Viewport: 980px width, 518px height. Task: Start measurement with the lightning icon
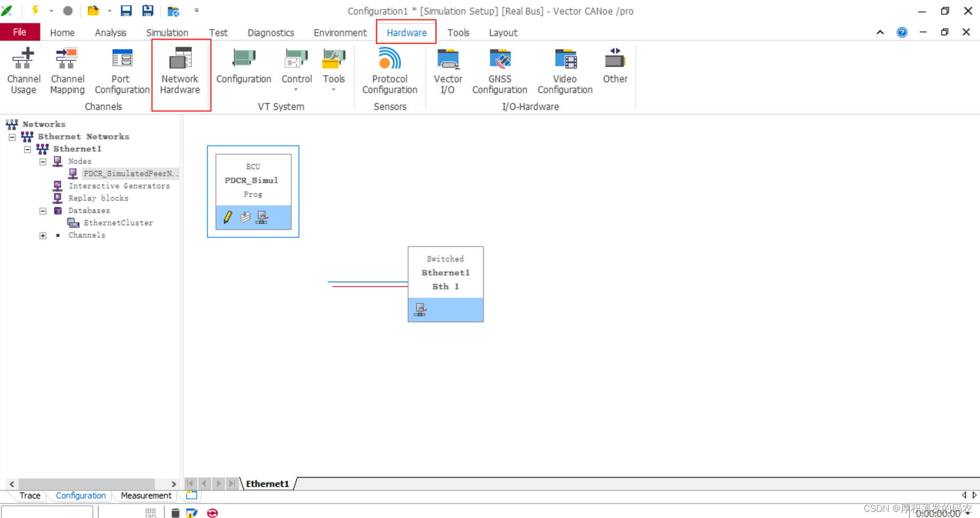pos(35,10)
